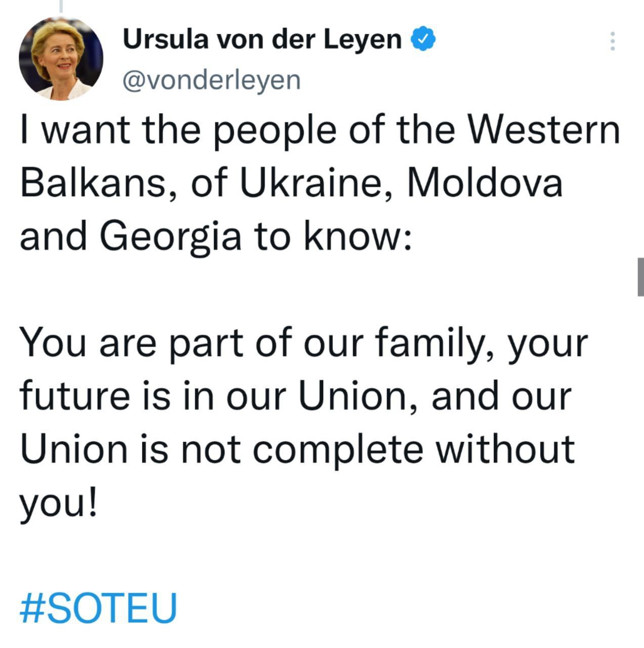
Task: Click Ursula von der Leyen's profile picture
Action: point(60,59)
